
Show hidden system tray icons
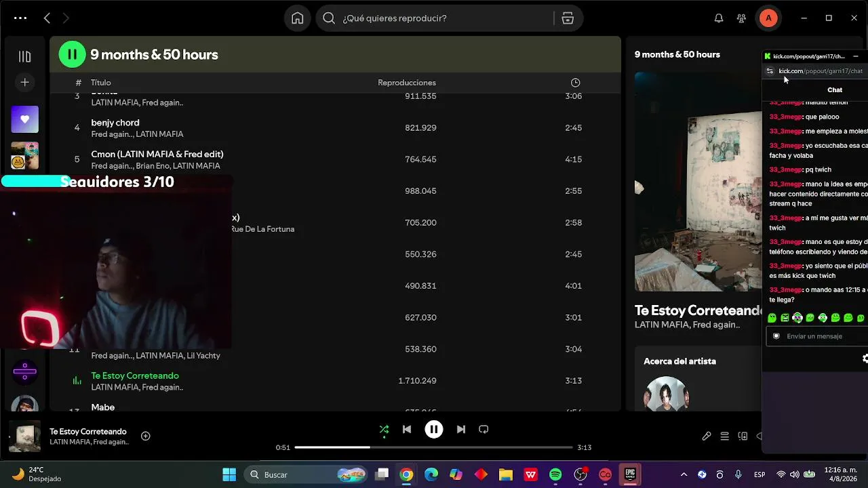point(684,474)
